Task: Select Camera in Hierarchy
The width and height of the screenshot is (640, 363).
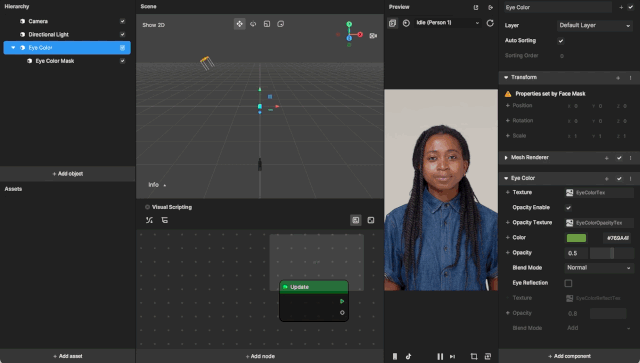Action: tap(38, 21)
